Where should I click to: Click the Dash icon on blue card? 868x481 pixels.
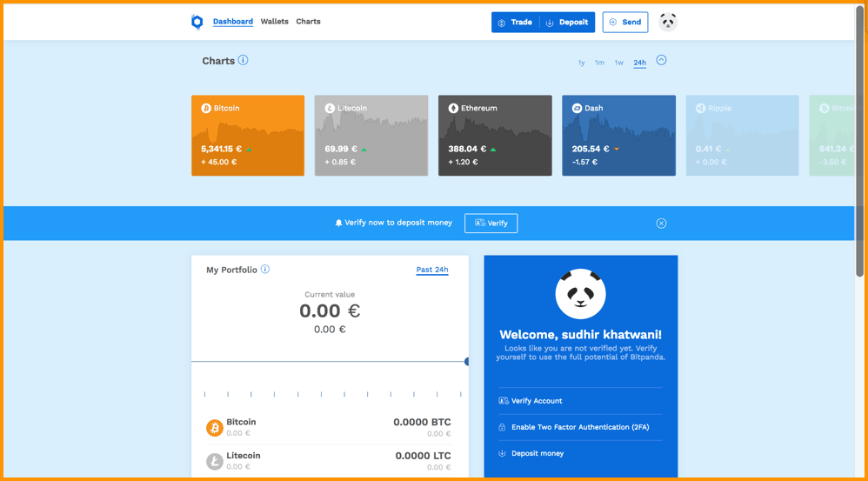coord(577,109)
